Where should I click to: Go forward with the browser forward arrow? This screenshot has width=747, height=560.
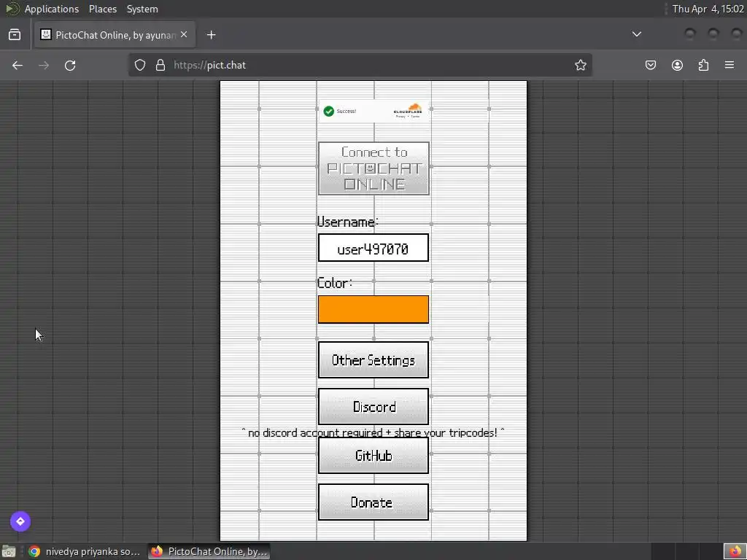(44, 65)
